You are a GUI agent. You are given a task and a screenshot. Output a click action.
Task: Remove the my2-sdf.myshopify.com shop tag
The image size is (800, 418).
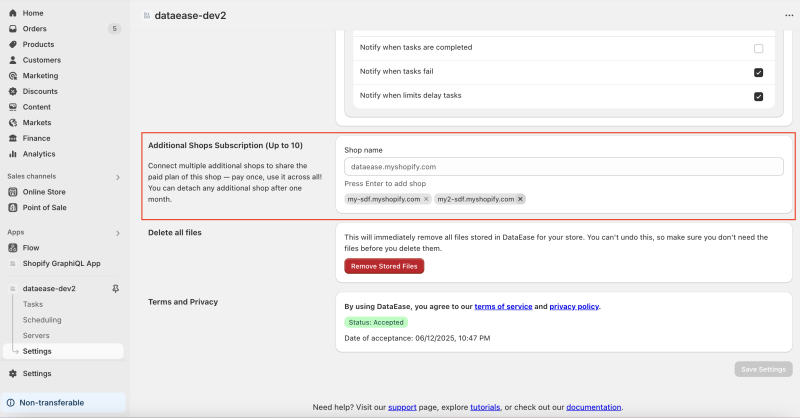[x=520, y=199]
